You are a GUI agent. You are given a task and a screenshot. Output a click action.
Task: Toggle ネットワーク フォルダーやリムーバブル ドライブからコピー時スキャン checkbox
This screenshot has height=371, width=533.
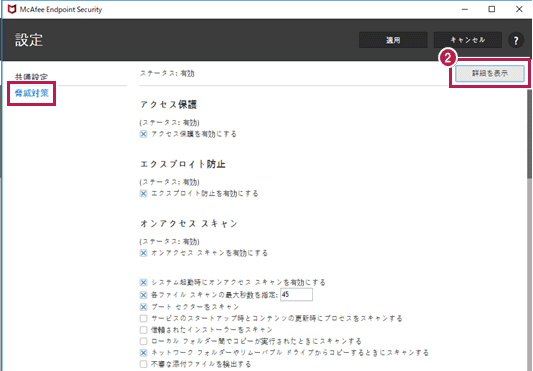[143, 353]
